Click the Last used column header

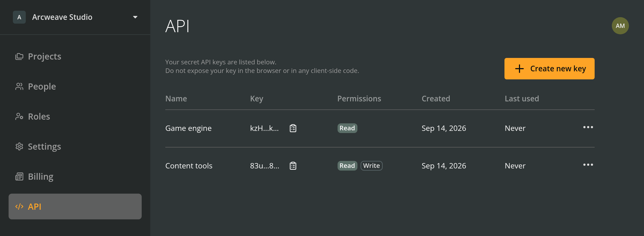pyautogui.click(x=522, y=99)
